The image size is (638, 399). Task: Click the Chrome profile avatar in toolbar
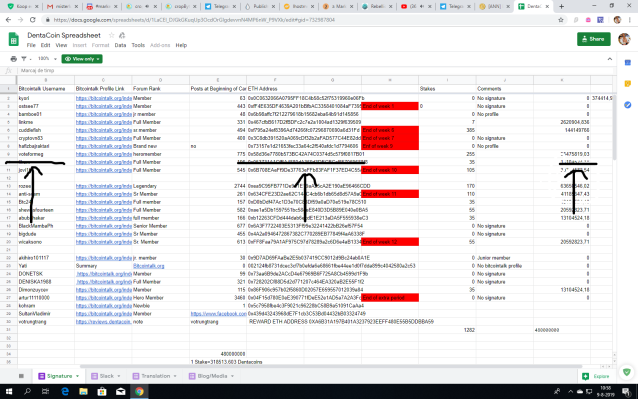click(617, 20)
